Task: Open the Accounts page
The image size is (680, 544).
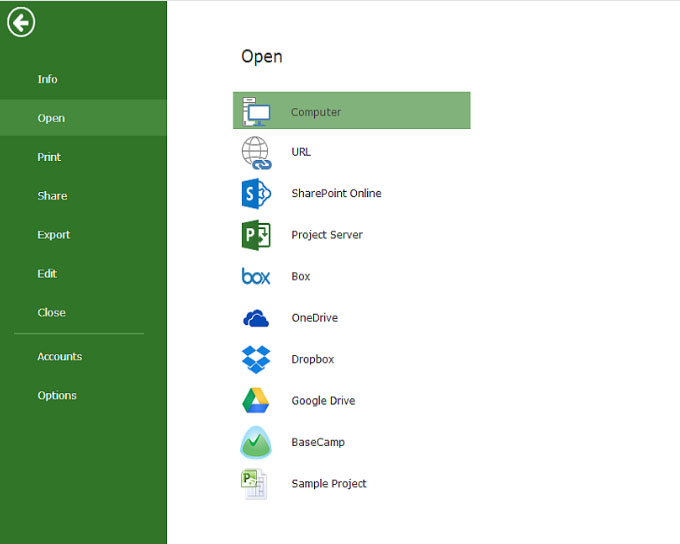Action: 83,357
